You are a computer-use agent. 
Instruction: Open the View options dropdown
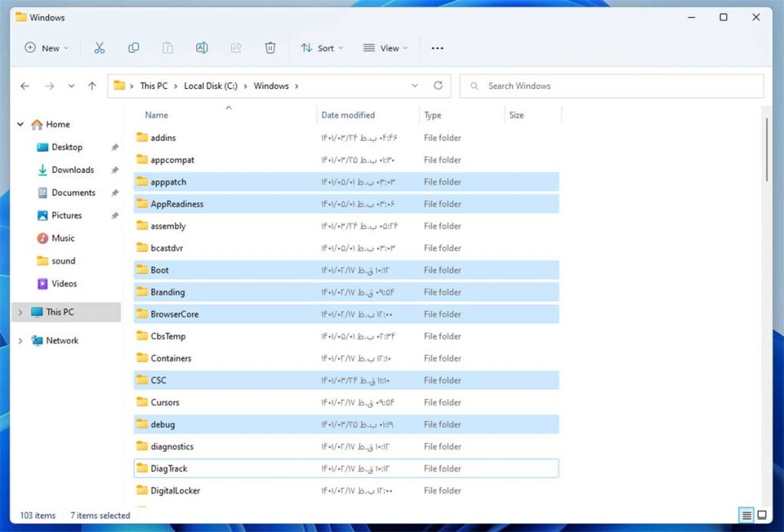385,47
